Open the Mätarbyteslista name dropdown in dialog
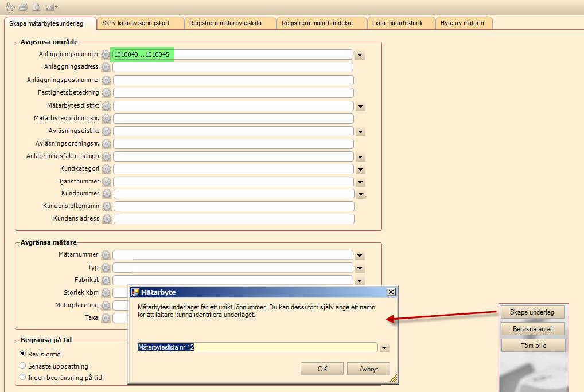584x392 pixels. click(x=384, y=348)
